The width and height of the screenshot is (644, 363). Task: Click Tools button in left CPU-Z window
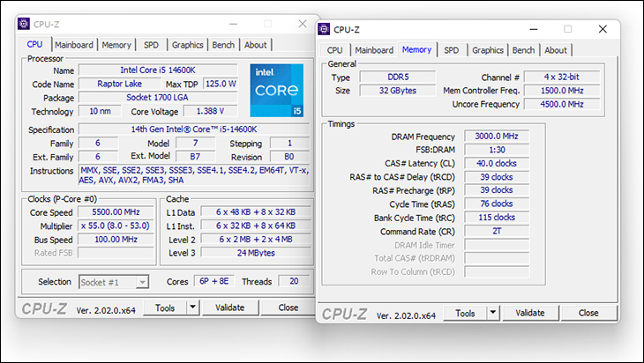(x=165, y=307)
